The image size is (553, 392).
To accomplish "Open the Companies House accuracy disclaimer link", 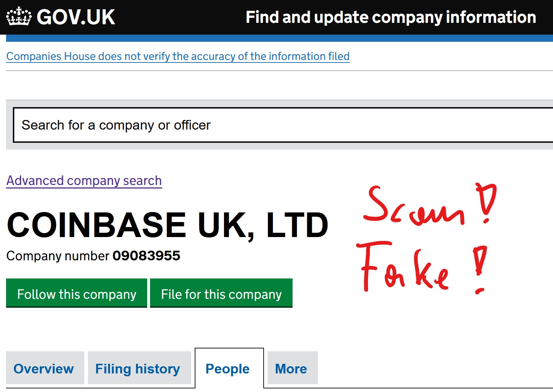I will (178, 56).
